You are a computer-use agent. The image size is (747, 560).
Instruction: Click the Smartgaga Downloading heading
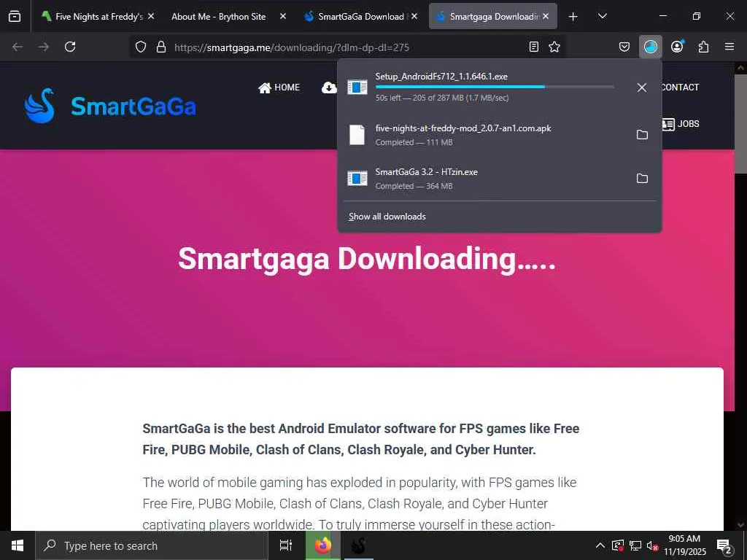pyautogui.click(x=367, y=259)
